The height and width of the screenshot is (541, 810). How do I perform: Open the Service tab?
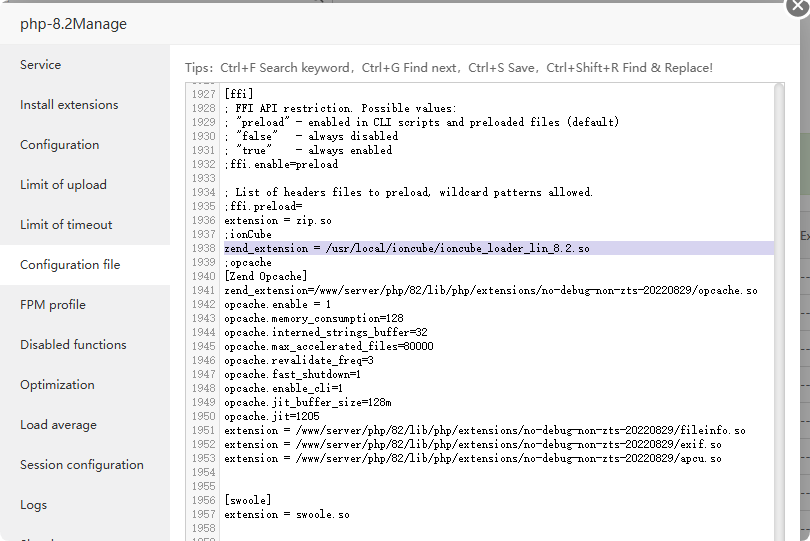pyautogui.click(x=41, y=65)
